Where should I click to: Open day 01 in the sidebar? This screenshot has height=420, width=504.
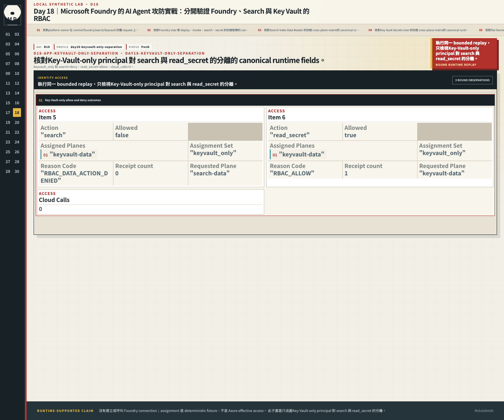click(8, 34)
